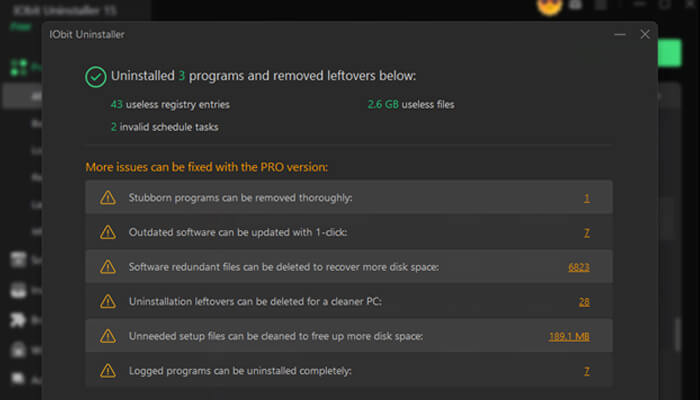Close the IObit Uninstaller results dialog
The image size is (700, 400).
tap(645, 34)
